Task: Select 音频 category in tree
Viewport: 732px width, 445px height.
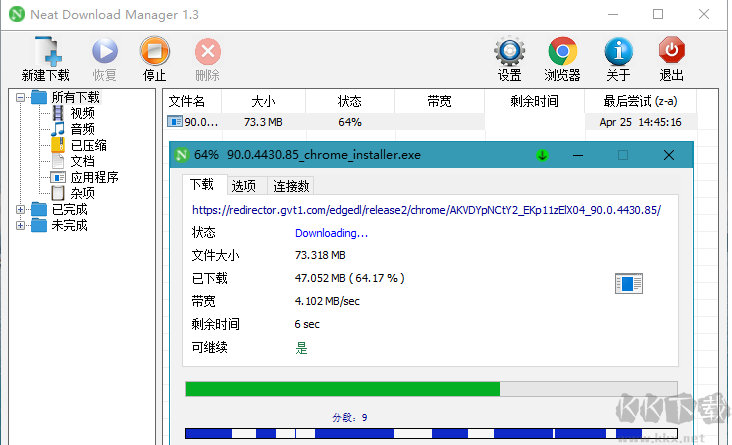Action: pyautogui.click(x=83, y=129)
